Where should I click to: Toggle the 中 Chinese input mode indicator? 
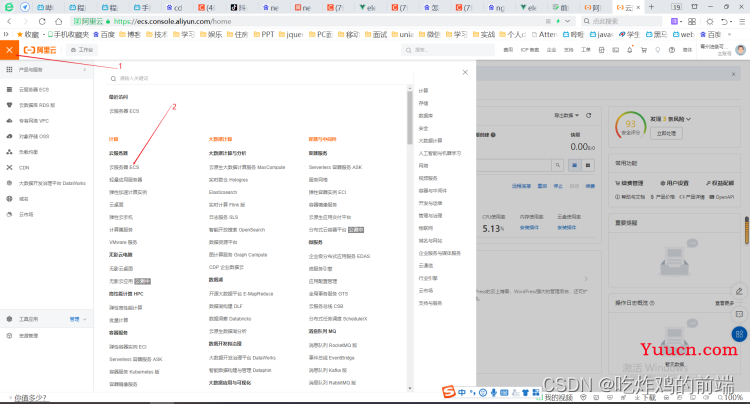[x=462, y=393]
